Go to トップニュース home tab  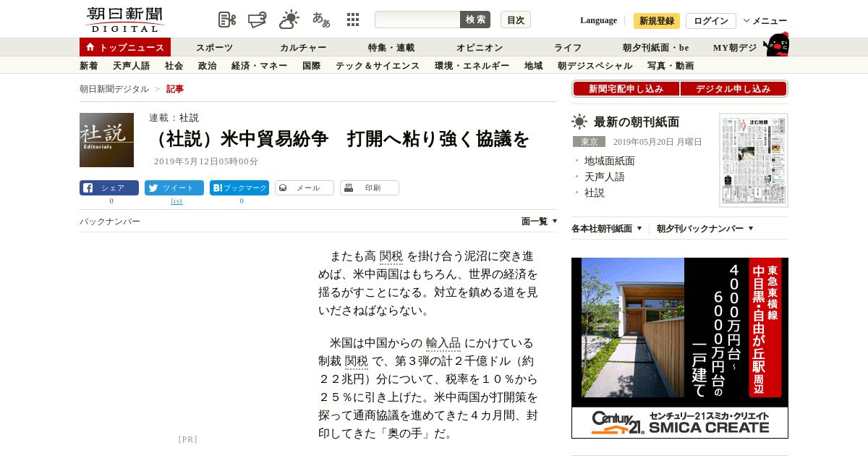[125, 47]
